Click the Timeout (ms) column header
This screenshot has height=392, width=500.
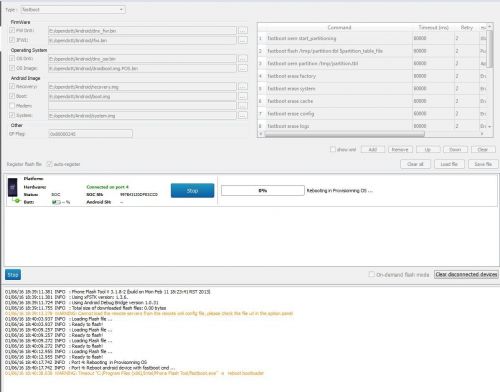coord(433,27)
